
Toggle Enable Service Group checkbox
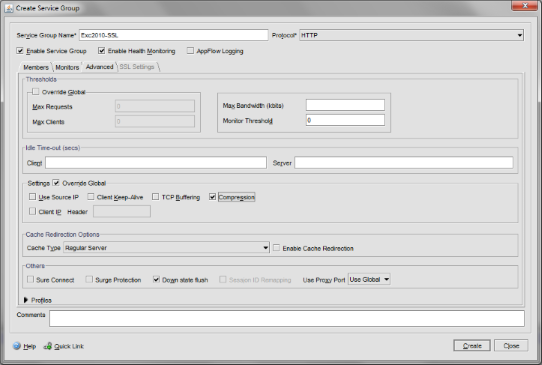click(20, 51)
